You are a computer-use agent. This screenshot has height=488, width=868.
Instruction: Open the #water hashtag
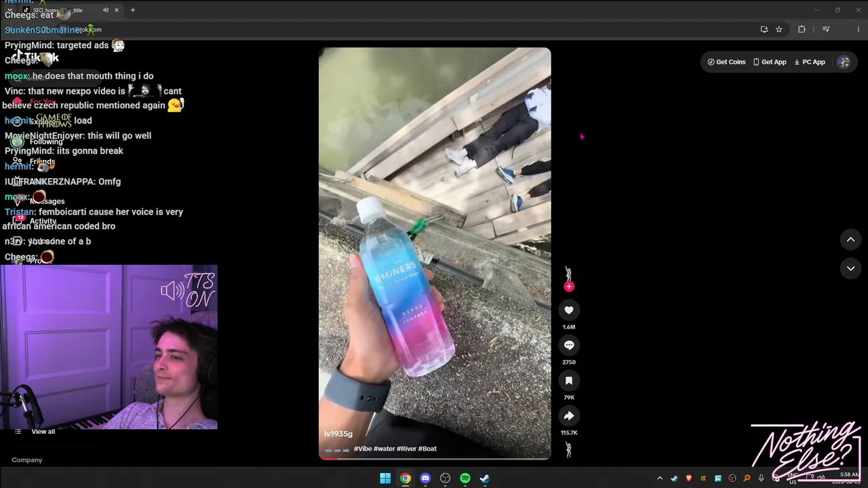click(x=384, y=449)
